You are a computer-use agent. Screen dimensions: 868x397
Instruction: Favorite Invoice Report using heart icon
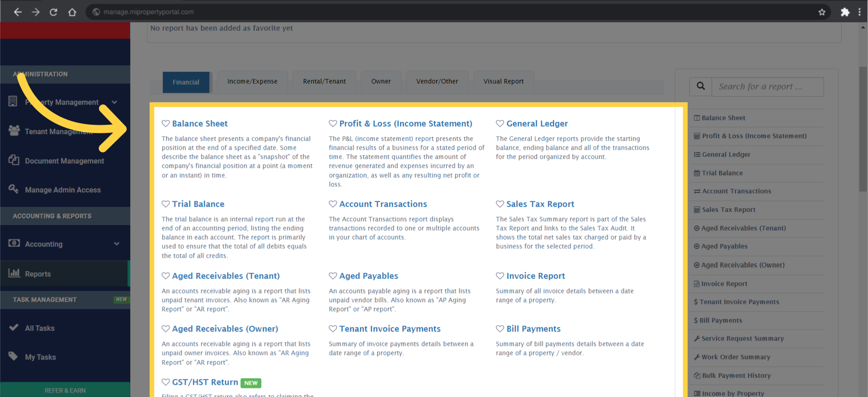tap(500, 276)
